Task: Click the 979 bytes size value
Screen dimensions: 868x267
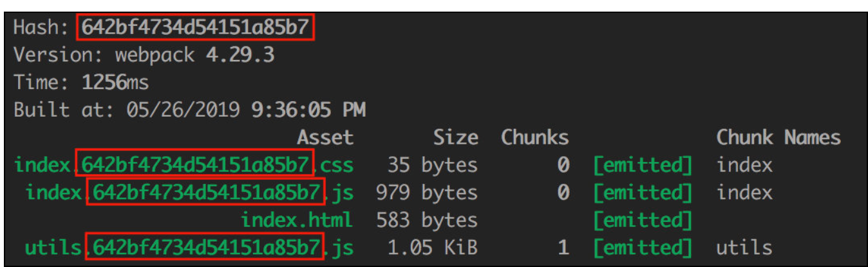Action: [x=427, y=193]
